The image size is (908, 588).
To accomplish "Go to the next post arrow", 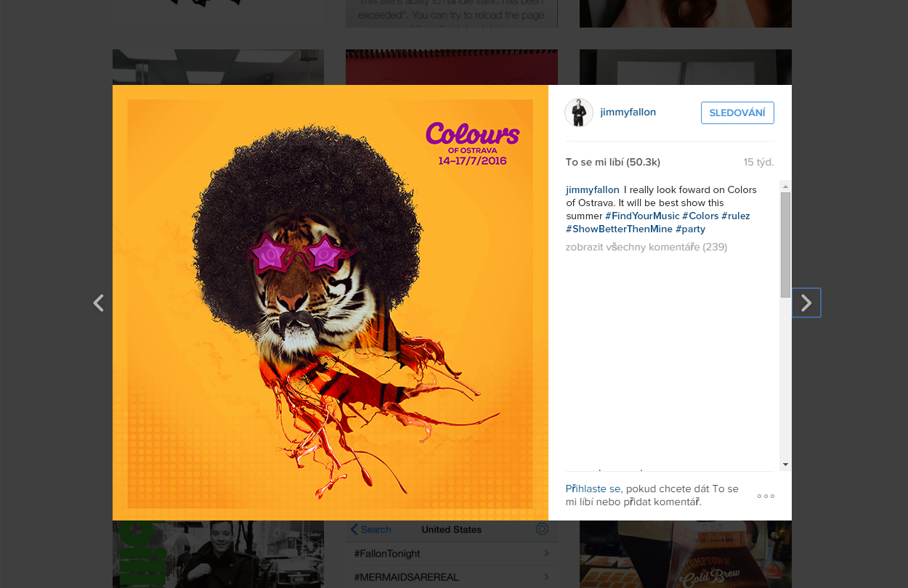I will (806, 303).
